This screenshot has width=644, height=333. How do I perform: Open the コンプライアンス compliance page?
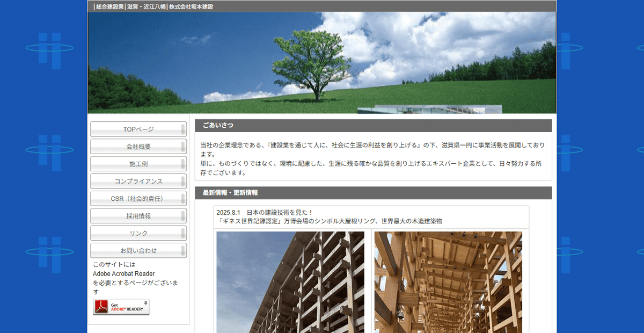[138, 181]
